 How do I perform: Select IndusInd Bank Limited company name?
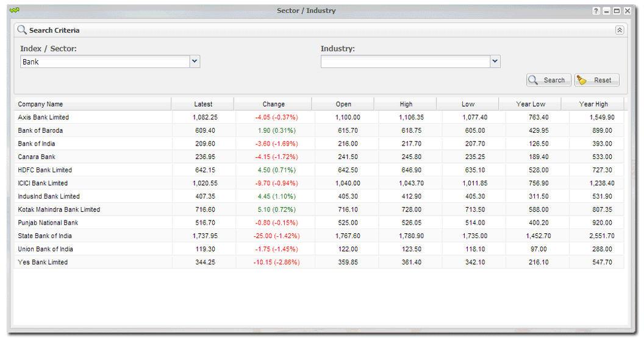coord(49,196)
